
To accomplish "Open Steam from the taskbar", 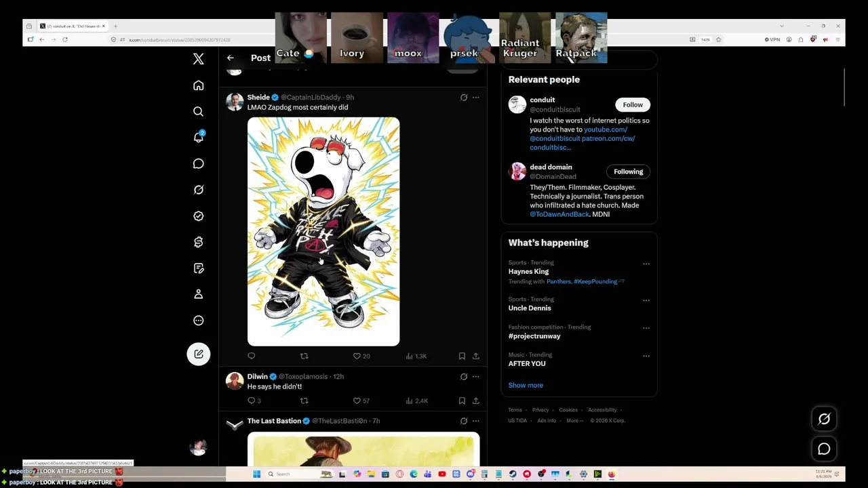I will [512, 474].
